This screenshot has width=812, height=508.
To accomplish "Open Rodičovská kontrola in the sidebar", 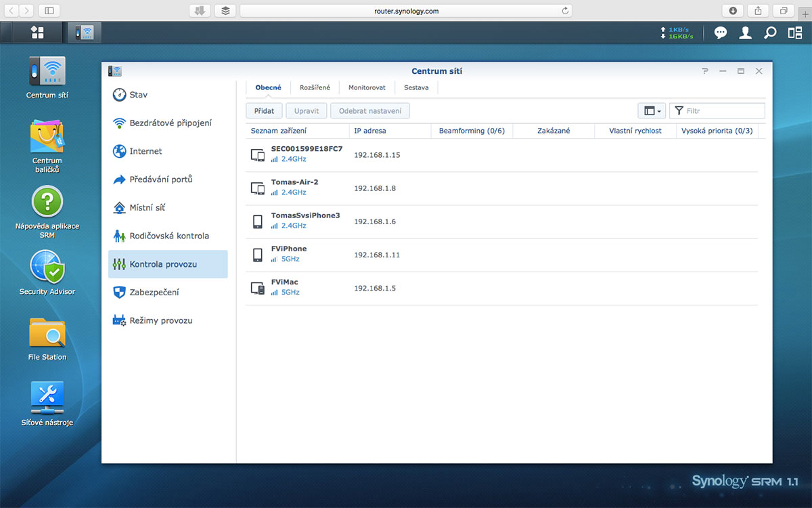I will 168,236.
